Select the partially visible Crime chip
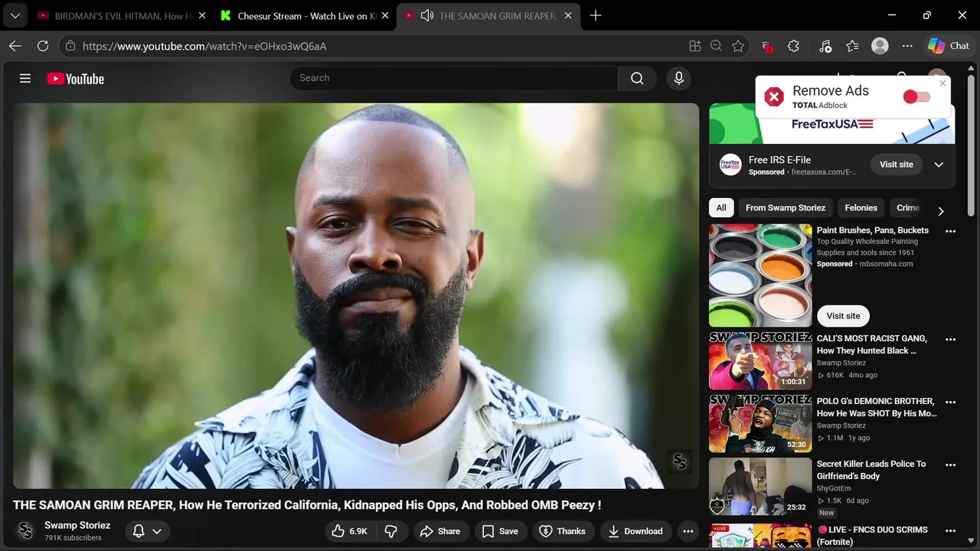 click(908, 207)
